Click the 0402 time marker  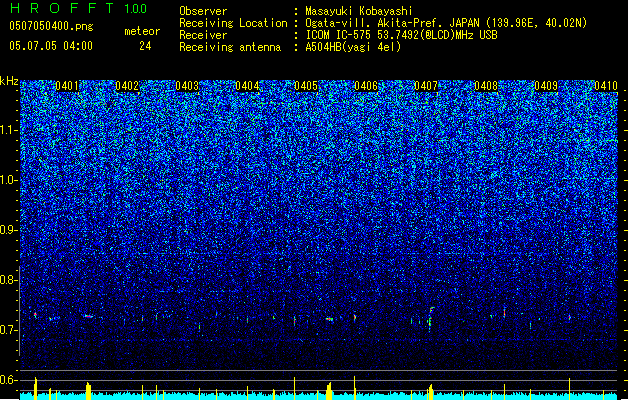coord(127,86)
